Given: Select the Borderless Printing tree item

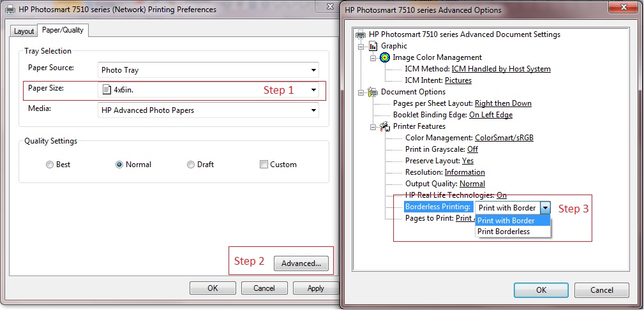Looking at the screenshot, I should click(438, 207).
